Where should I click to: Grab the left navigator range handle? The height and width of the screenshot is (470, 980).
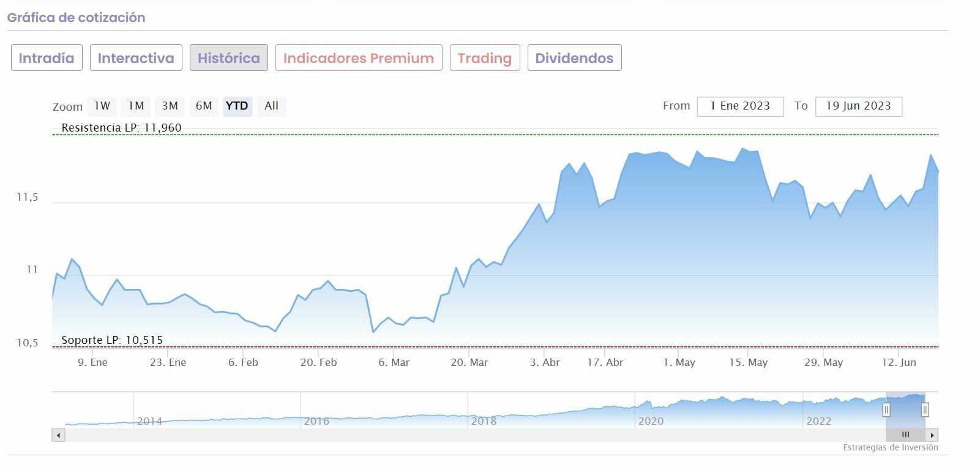coord(886,409)
